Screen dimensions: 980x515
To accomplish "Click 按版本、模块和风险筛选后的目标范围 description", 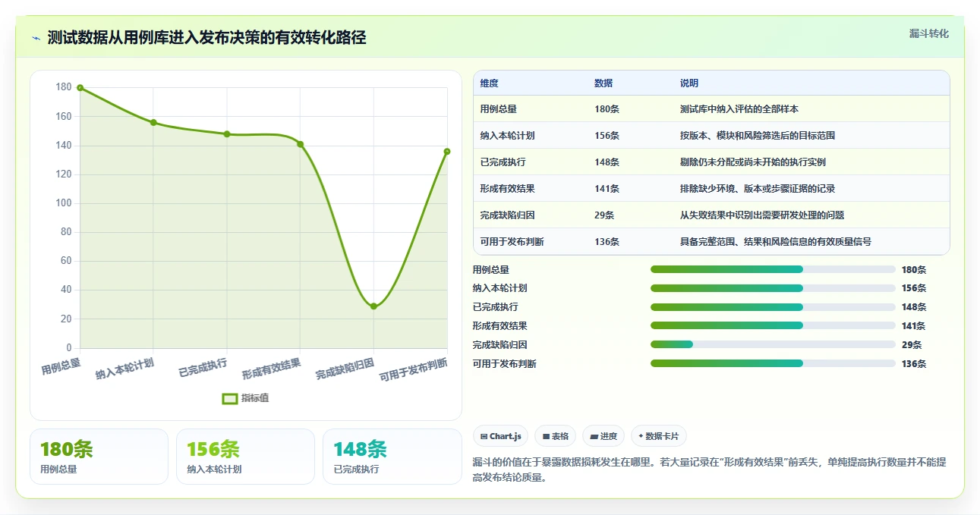I will pyautogui.click(x=758, y=136).
